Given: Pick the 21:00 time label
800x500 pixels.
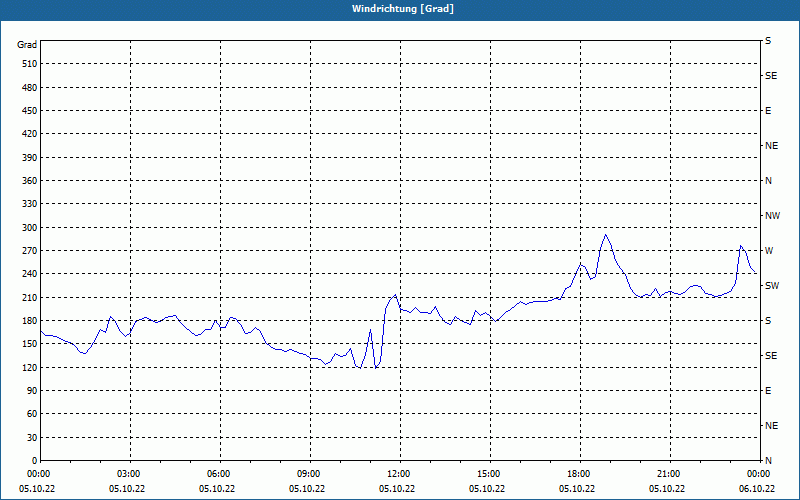Looking at the screenshot, I should (x=669, y=473).
